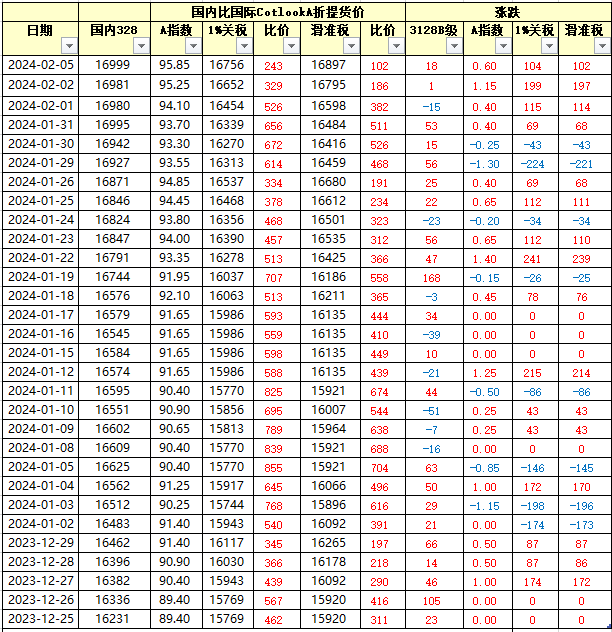
Task: Select the 涨跌 merged header cell
Action: (x=508, y=12)
